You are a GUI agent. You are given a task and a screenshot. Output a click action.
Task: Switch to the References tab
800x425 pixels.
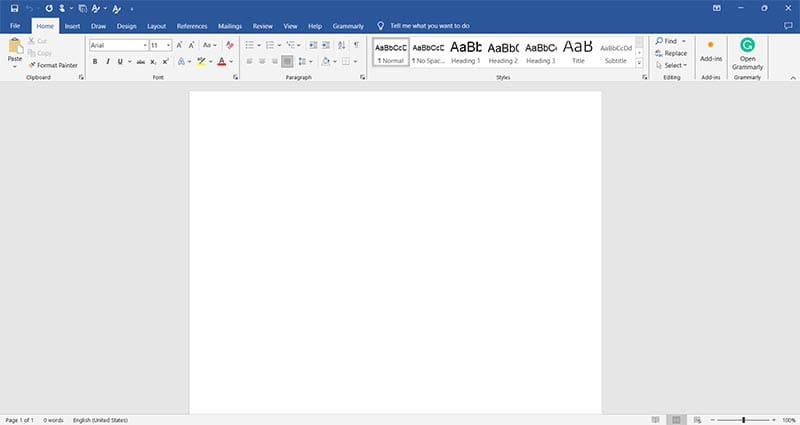coord(192,26)
